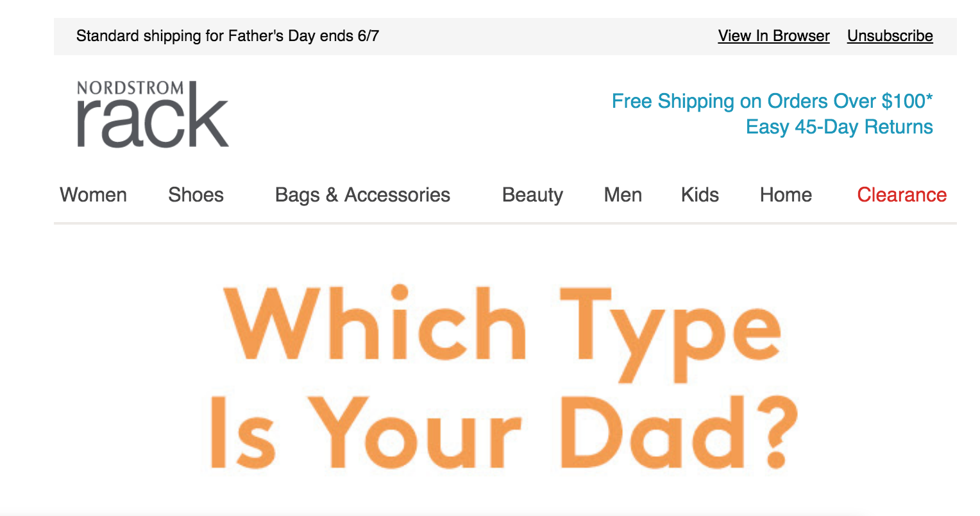Click the "Which Type" headline line
Viewport: 980px width, 516px height.
[x=503, y=327]
